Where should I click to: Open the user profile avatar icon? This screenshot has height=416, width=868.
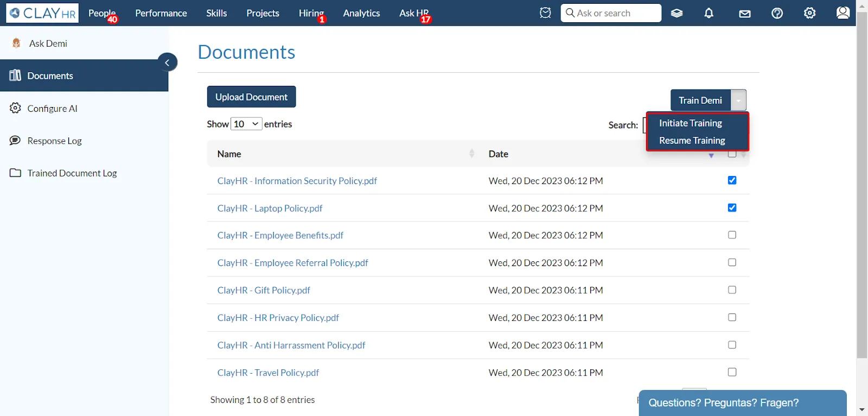(843, 12)
